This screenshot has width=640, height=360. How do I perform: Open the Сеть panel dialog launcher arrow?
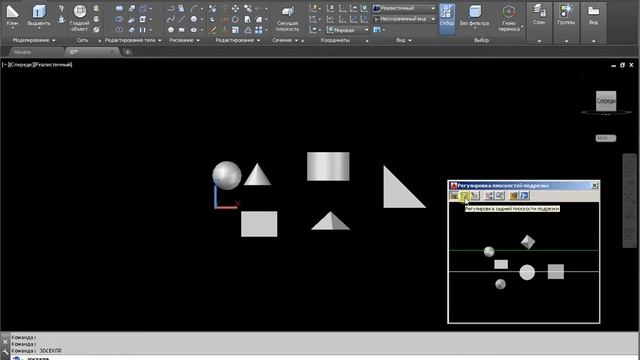pyautogui.click(x=99, y=41)
